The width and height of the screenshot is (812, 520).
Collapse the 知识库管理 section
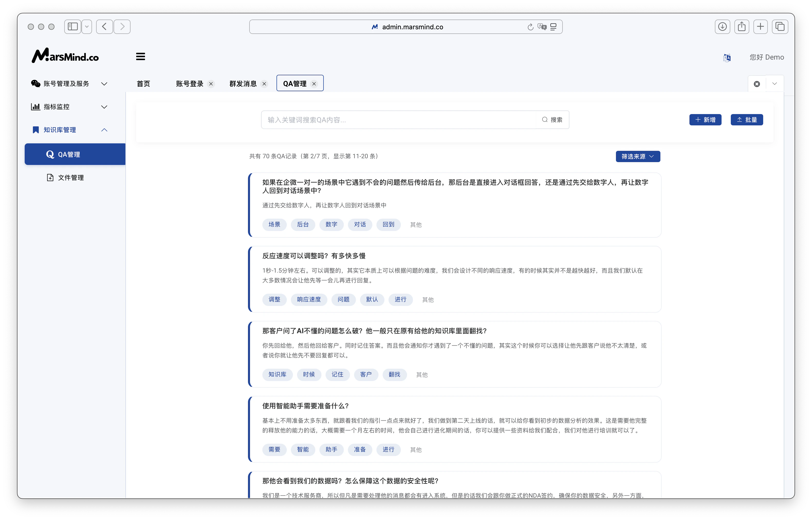tap(104, 130)
